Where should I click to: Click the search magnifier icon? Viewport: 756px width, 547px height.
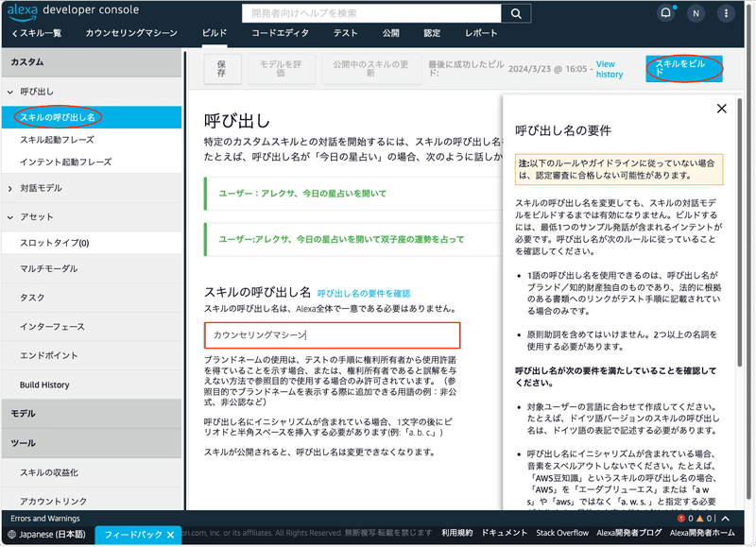[x=516, y=13]
